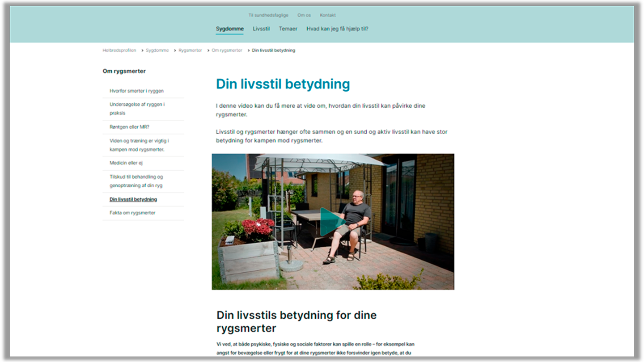This screenshot has height=362, width=644.
Task: Click Helbredsprofilen in the breadcrumb
Action: coord(119,51)
